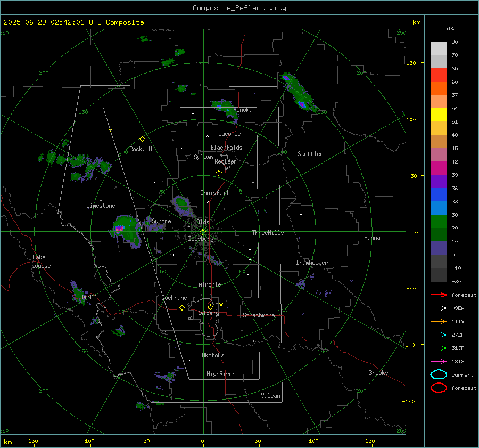Click the Okotoks town label
Image resolution: width=479 pixels, height=448 pixels.
[213, 355]
